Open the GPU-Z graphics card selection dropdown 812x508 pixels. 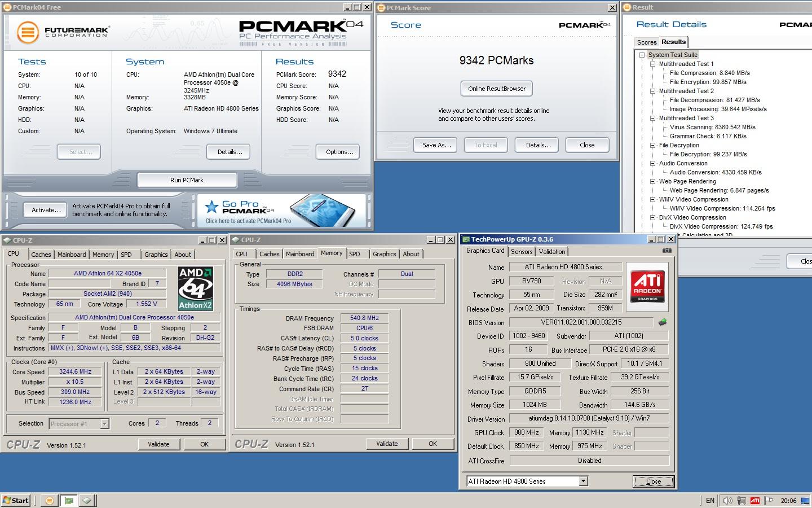pos(584,481)
